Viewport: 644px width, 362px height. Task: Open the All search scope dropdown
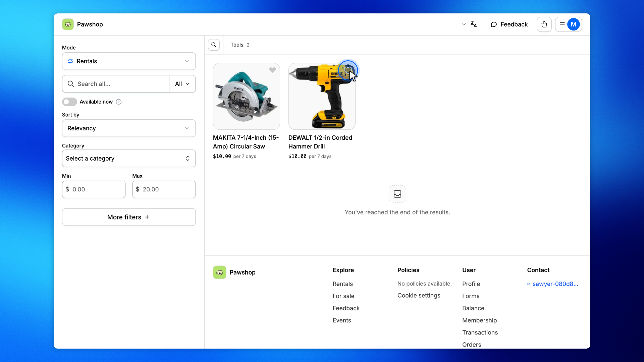(182, 84)
